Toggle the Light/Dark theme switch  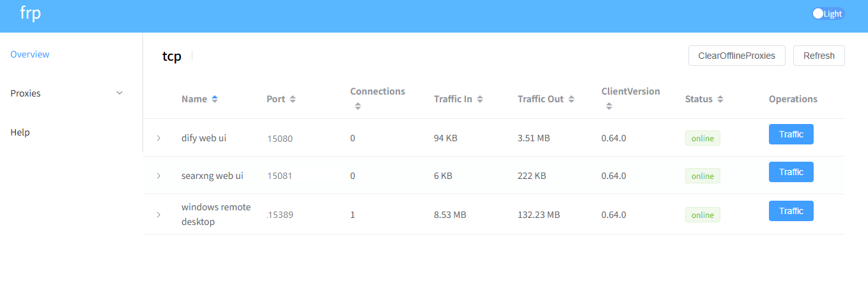tap(828, 13)
